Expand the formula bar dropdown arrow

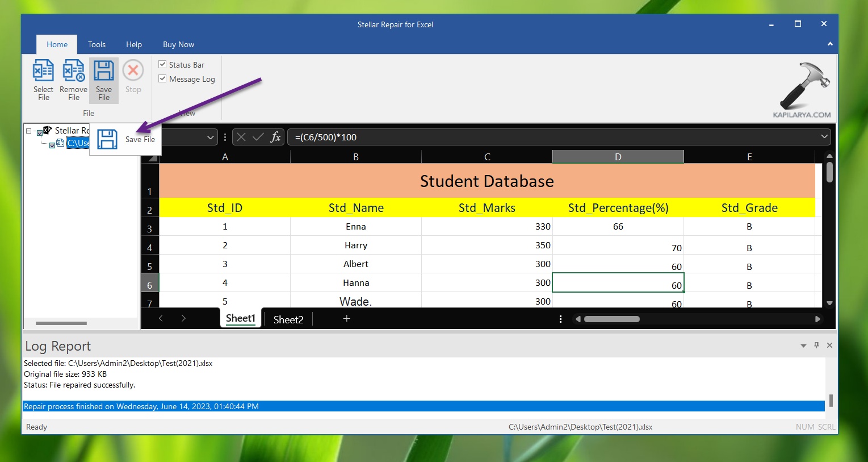point(824,137)
